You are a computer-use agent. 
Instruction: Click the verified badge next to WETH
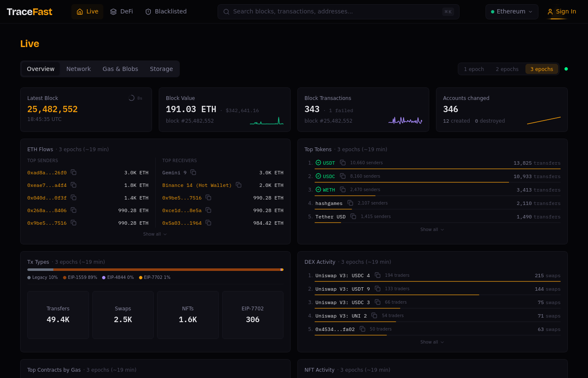tap(318, 190)
